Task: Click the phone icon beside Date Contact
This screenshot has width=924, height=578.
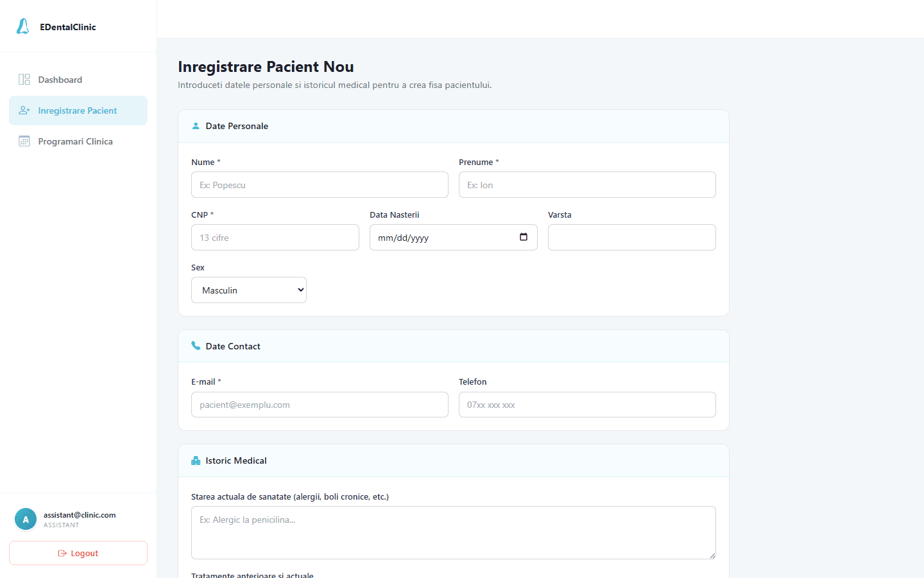Action: click(196, 346)
